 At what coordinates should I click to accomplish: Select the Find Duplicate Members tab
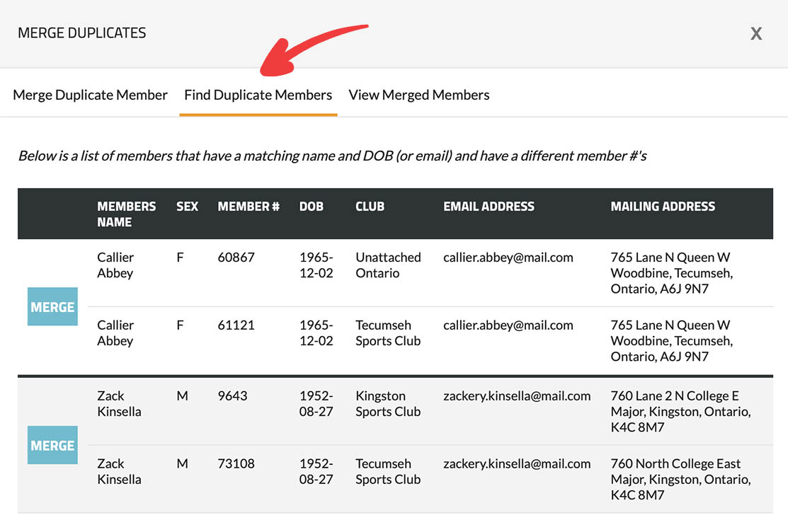(258, 95)
